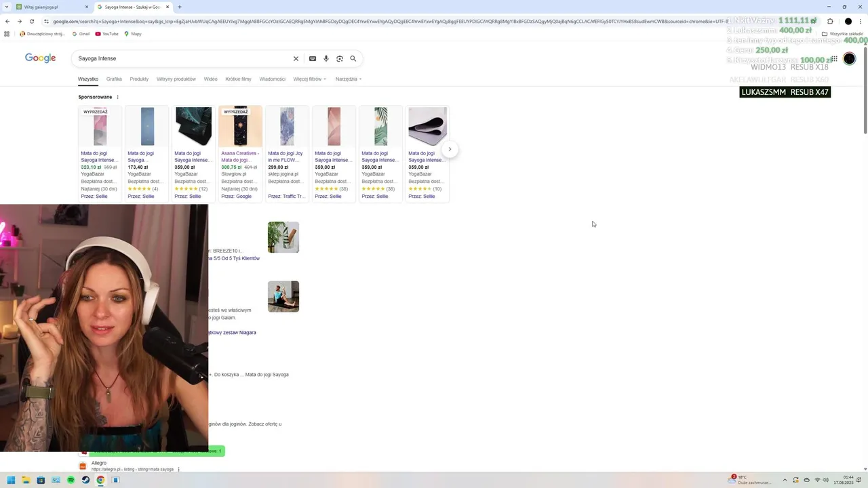Go to the Google homepage logo

click(41, 58)
